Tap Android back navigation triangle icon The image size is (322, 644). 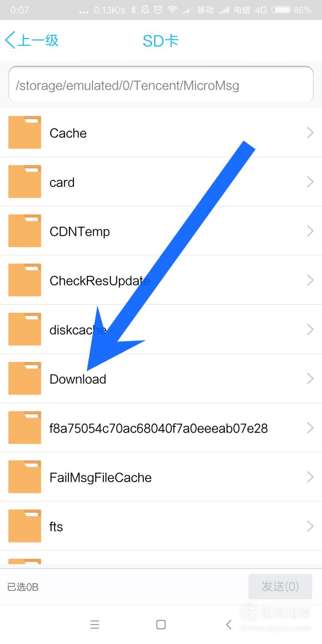pyautogui.click(x=228, y=624)
